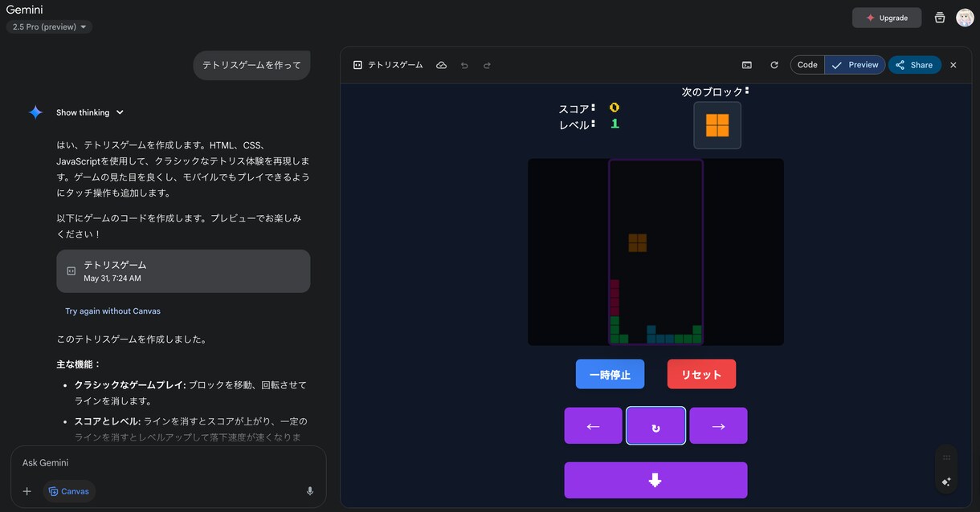The height and width of the screenshot is (512, 980).
Task: Switch to the Preview tab
Action: [855, 65]
